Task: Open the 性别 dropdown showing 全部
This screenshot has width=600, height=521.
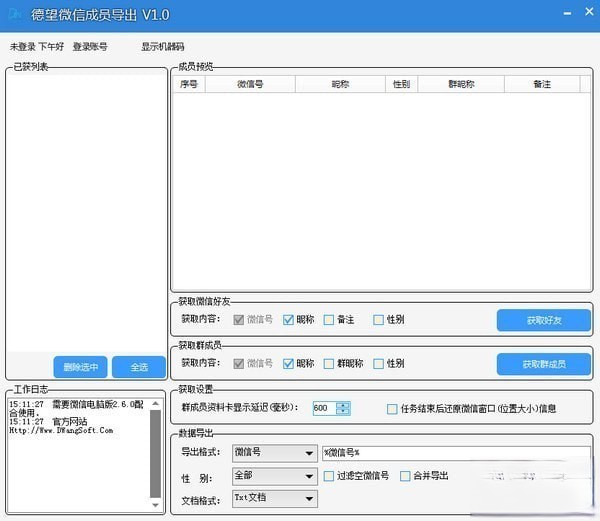Action: 275,476
